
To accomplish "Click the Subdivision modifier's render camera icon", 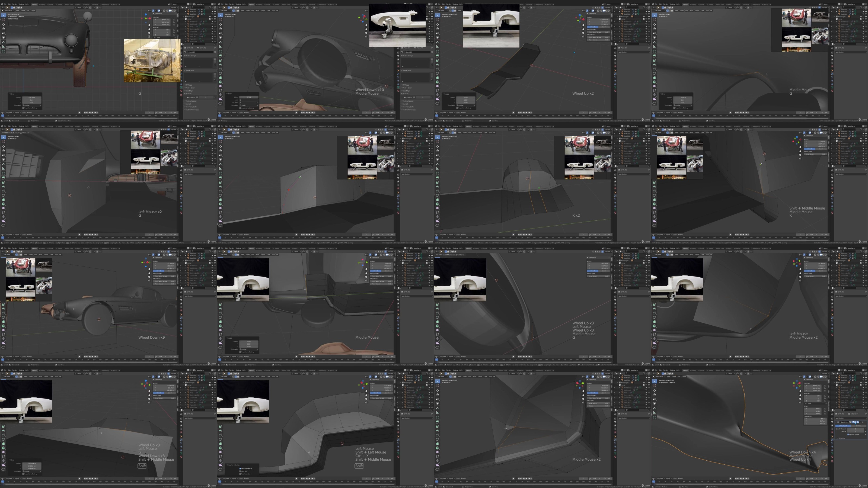I will click(x=858, y=422).
